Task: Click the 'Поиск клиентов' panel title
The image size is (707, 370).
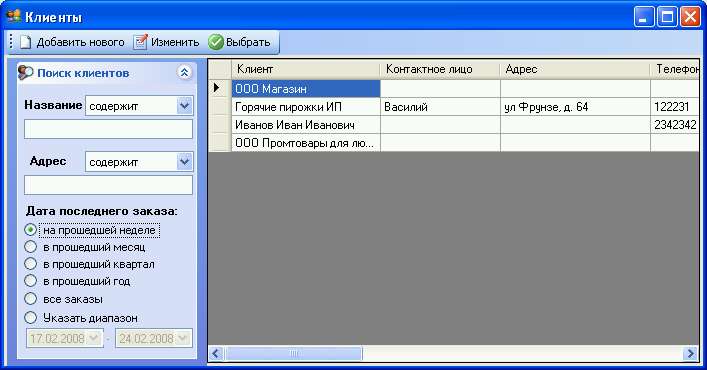Action: click(x=83, y=73)
